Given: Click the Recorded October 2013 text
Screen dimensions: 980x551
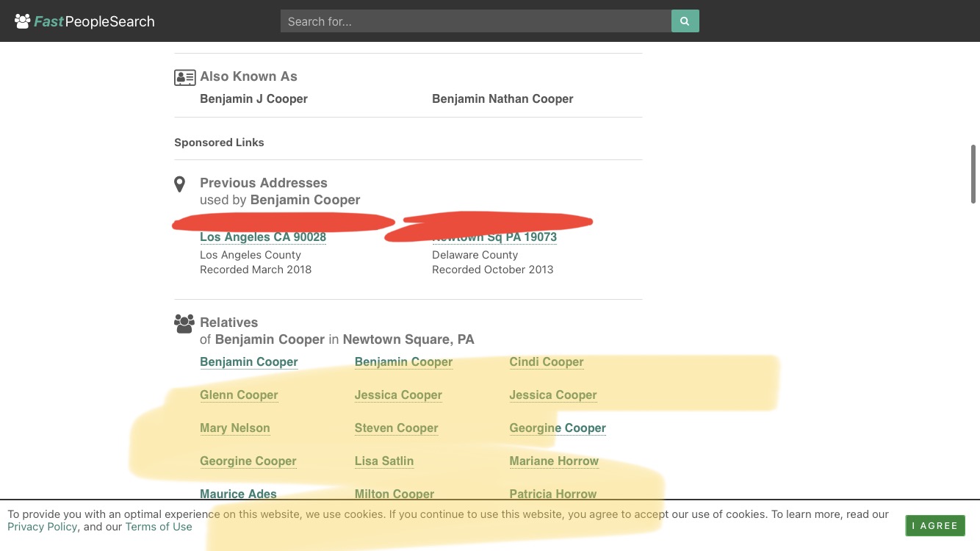Looking at the screenshot, I should pos(493,270).
